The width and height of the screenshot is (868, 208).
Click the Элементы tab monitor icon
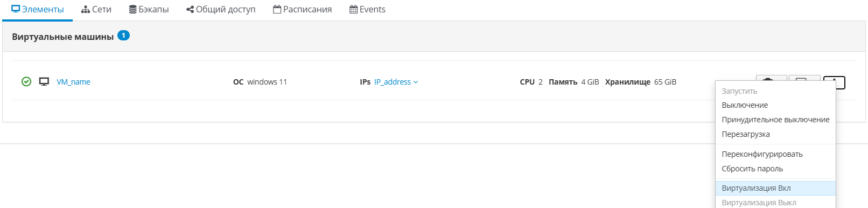tap(16, 9)
